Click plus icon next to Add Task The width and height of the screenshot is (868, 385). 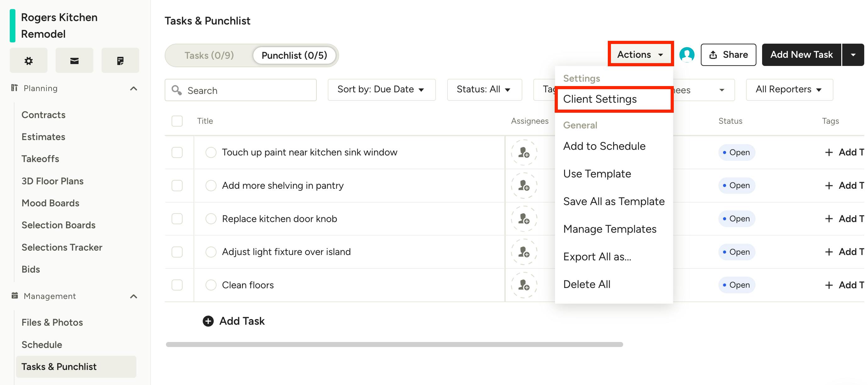point(208,321)
